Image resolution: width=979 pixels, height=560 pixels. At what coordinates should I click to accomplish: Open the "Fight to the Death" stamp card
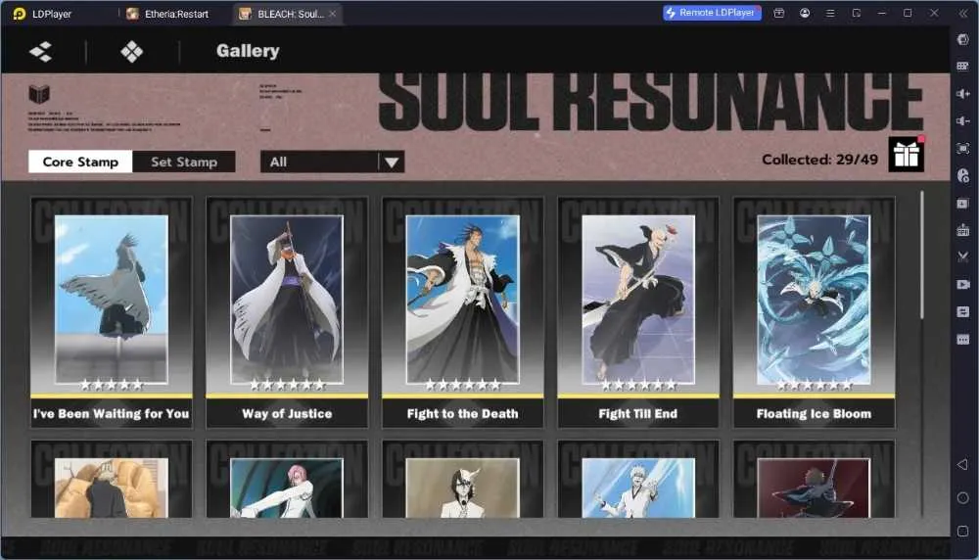(463, 312)
